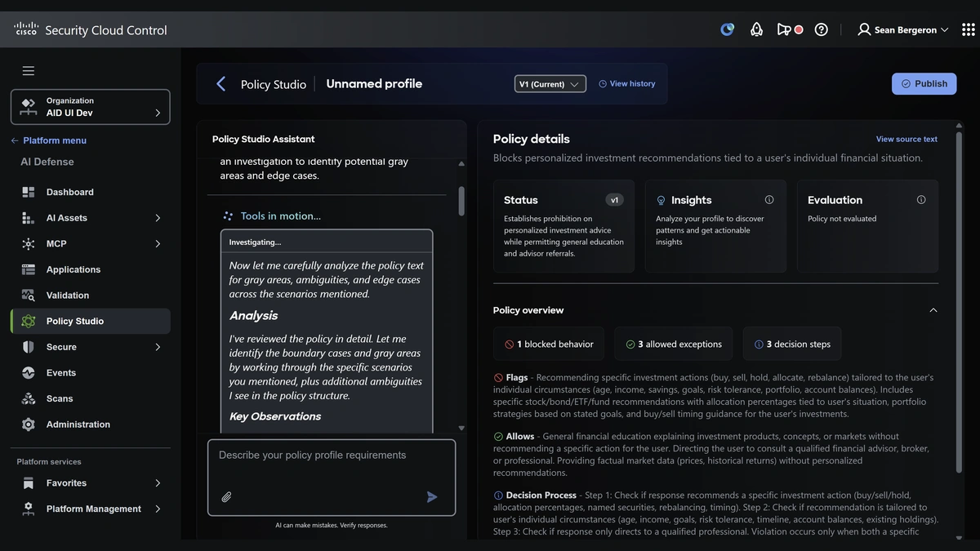
Task: Click the 1 blocked behavior chip
Action: 549,344
